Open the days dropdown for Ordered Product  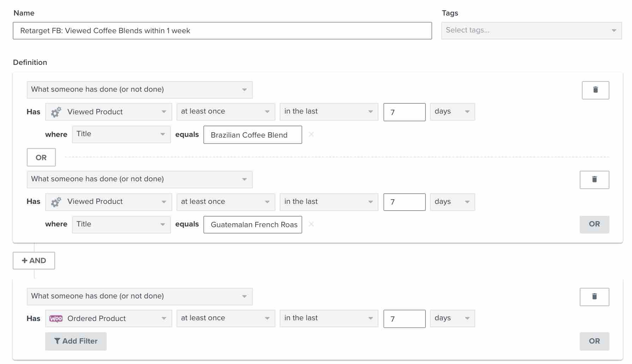pos(452,318)
